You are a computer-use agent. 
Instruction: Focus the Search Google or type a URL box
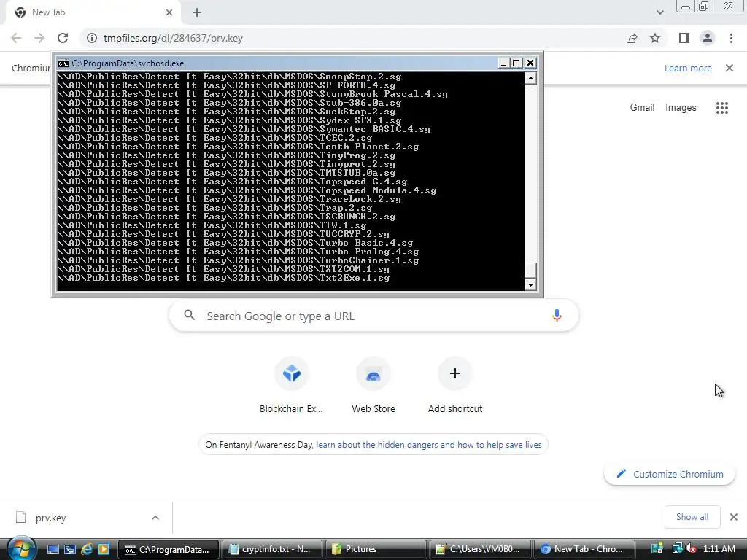coord(374,316)
